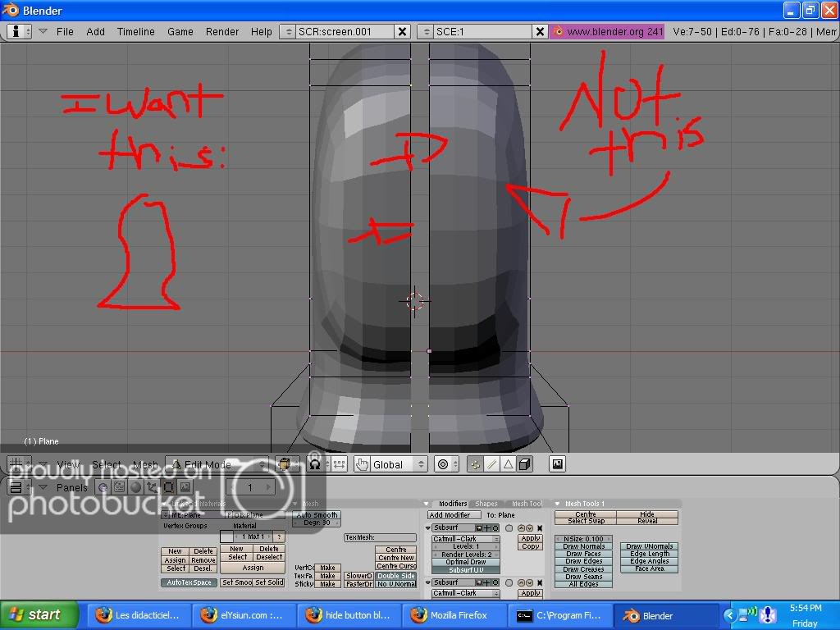Screen dimensions: 840x630
Task: Collapse the Mesh Tools 1 panel triangle
Action: (557, 504)
